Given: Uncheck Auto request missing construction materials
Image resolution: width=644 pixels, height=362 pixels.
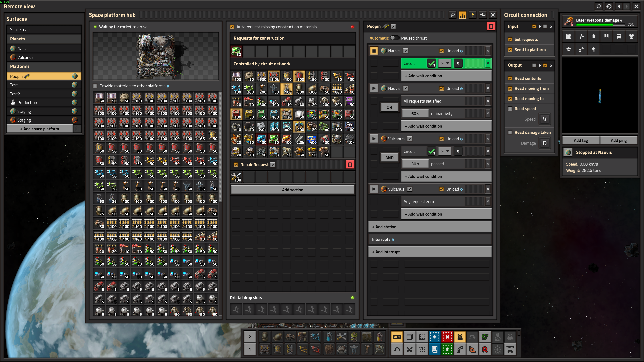Looking at the screenshot, I should (232, 27).
